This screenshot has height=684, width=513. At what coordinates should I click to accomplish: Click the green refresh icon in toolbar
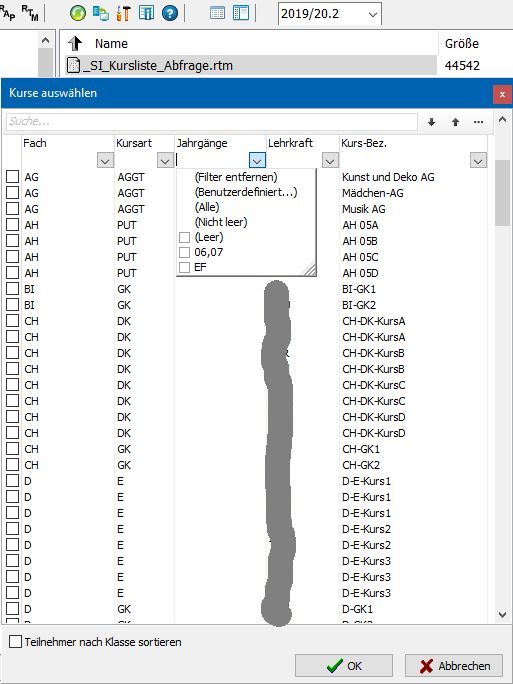78,13
